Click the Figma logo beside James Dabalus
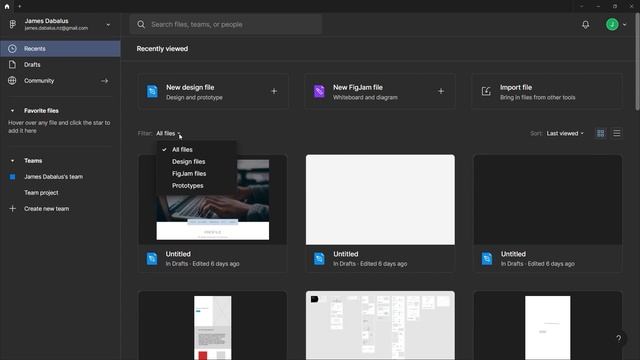 (x=13, y=24)
